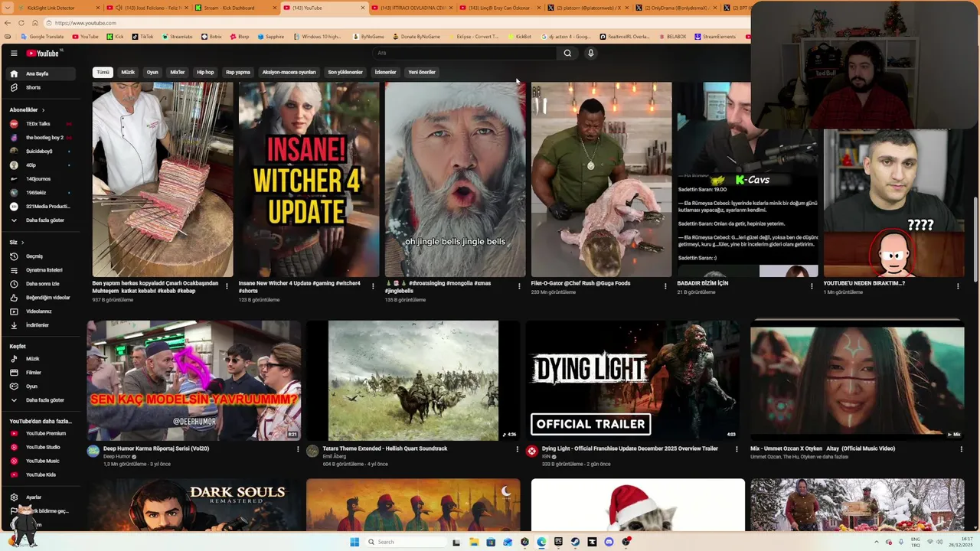
Task: Expand Keşfet with Daha fazla göster
Action: click(x=42, y=400)
